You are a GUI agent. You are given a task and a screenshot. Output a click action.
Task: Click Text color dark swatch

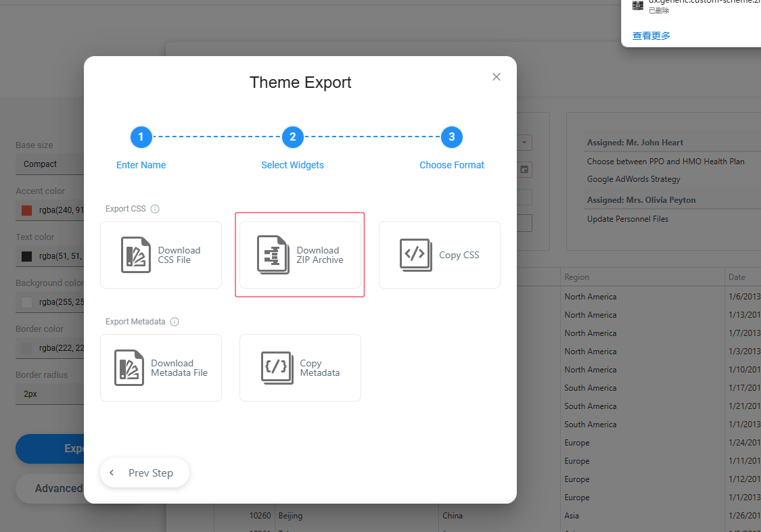26,257
